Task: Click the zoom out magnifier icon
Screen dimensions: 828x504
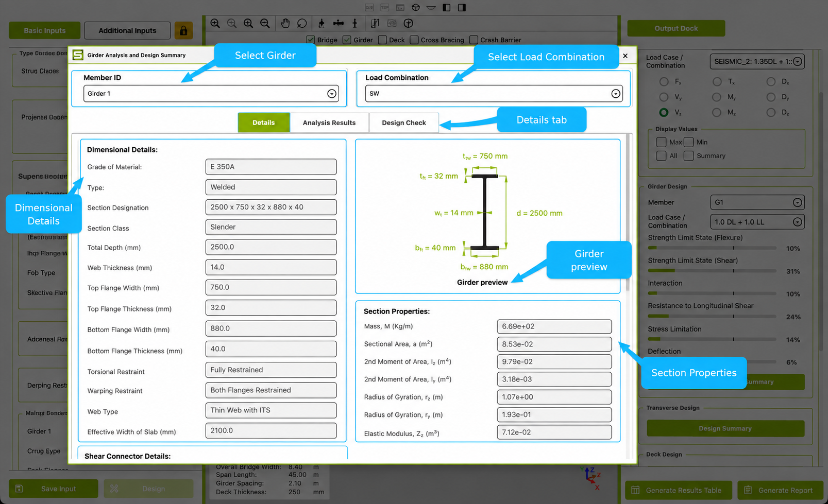Action: (x=265, y=23)
